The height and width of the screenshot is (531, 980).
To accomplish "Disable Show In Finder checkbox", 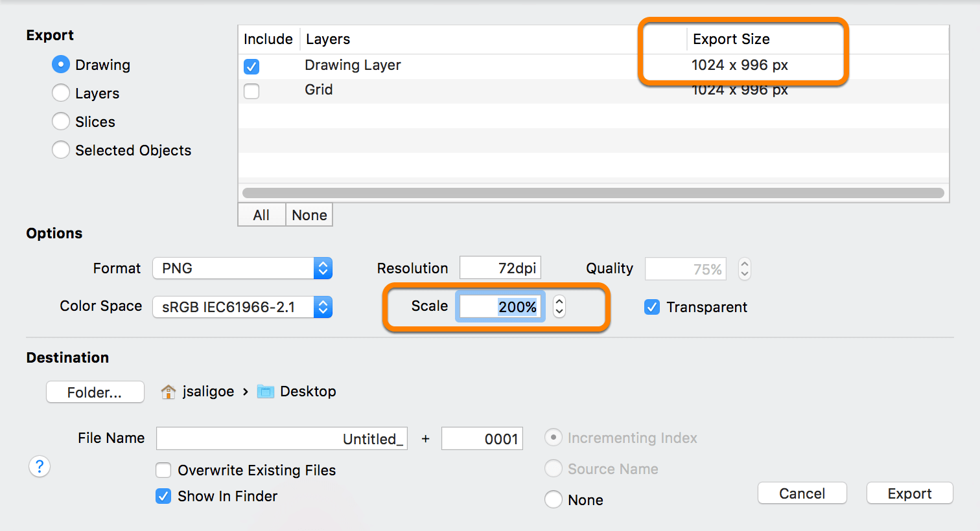I will 163,496.
